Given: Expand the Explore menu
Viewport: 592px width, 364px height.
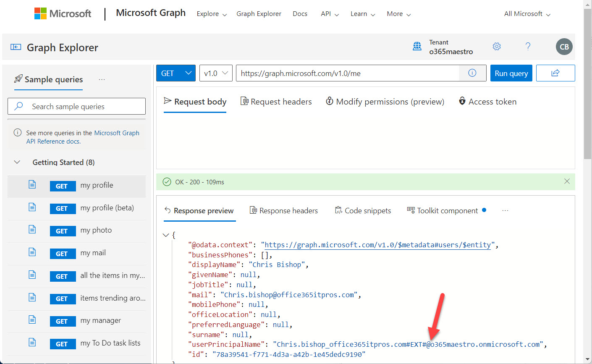Looking at the screenshot, I should click(212, 14).
